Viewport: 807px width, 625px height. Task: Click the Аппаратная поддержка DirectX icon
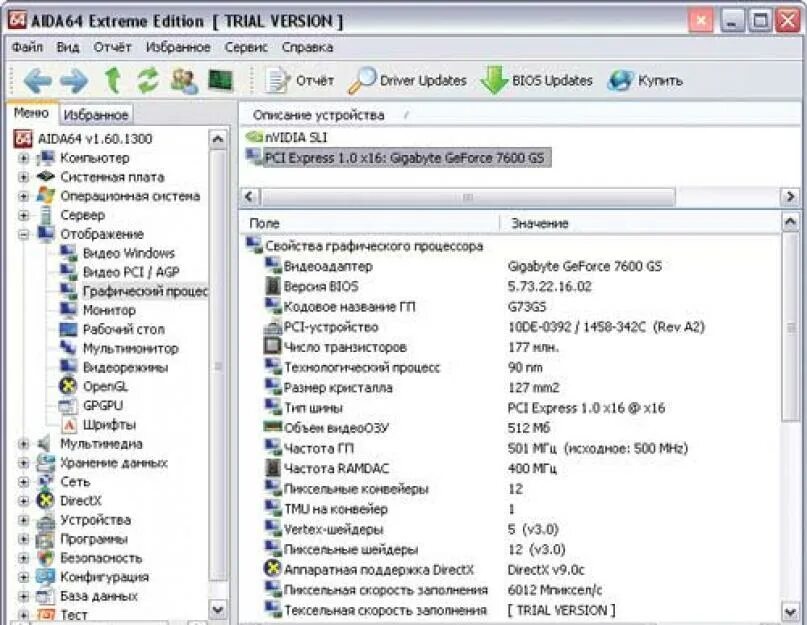coord(272,569)
